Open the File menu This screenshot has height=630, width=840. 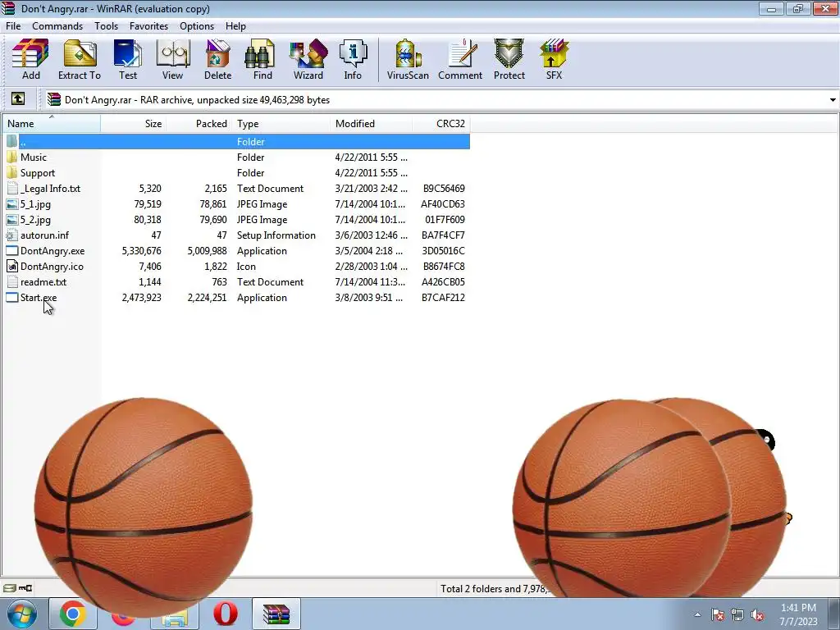tap(13, 25)
